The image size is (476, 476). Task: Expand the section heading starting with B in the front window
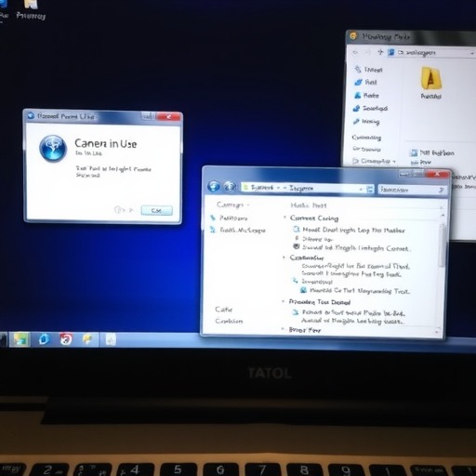[283, 329]
